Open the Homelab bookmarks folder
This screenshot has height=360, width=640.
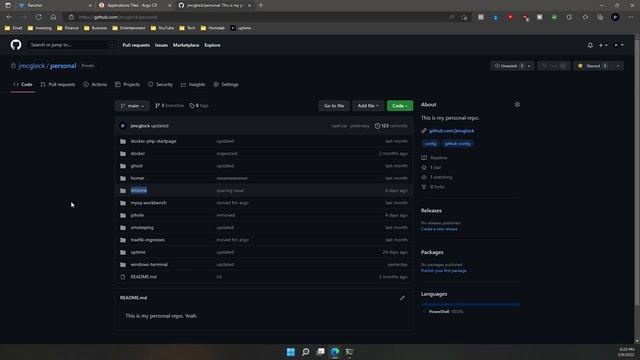click(x=213, y=28)
